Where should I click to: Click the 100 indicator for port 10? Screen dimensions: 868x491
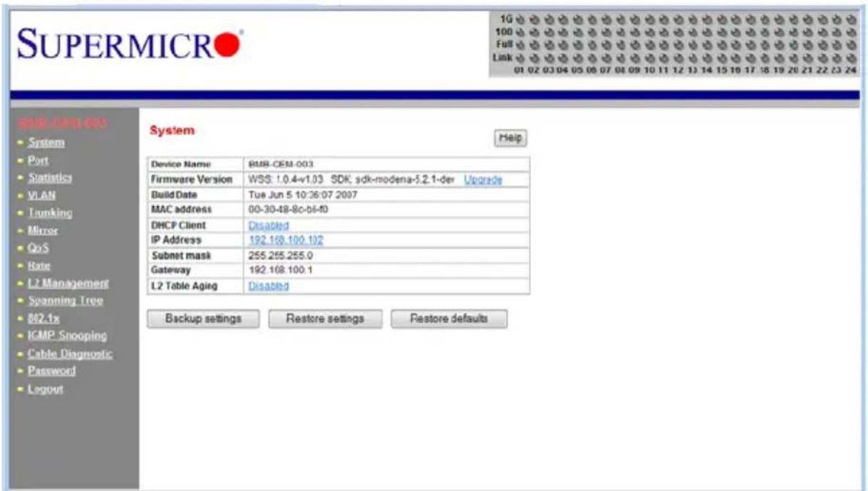[x=650, y=32]
